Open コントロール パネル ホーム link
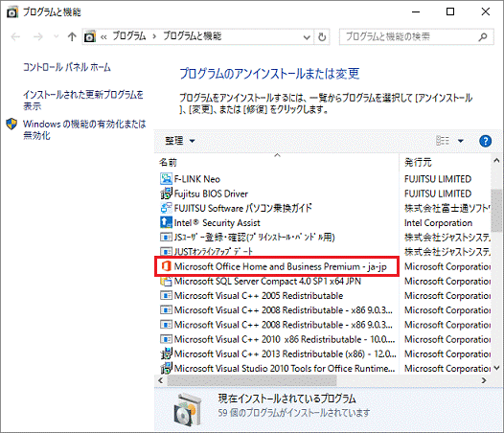This screenshot has height=433, width=504. click(x=66, y=67)
